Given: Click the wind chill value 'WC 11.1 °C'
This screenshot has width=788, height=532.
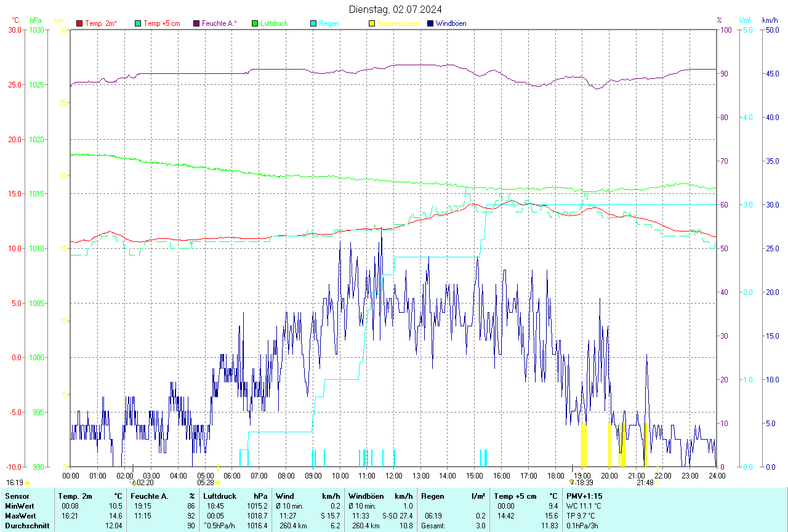Looking at the screenshot, I should click(x=584, y=506).
